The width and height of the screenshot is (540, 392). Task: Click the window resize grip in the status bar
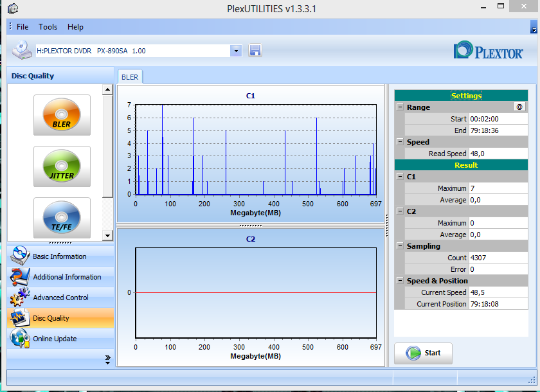click(x=532, y=380)
